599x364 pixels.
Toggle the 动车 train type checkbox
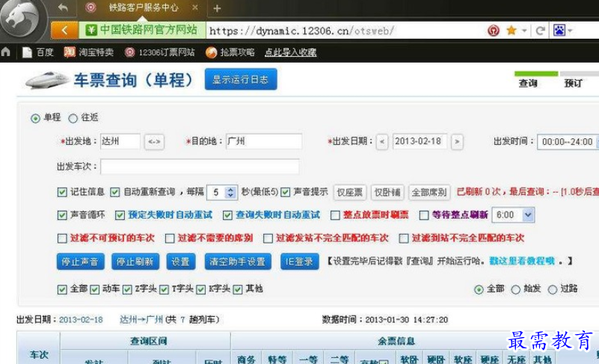point(94,289)
